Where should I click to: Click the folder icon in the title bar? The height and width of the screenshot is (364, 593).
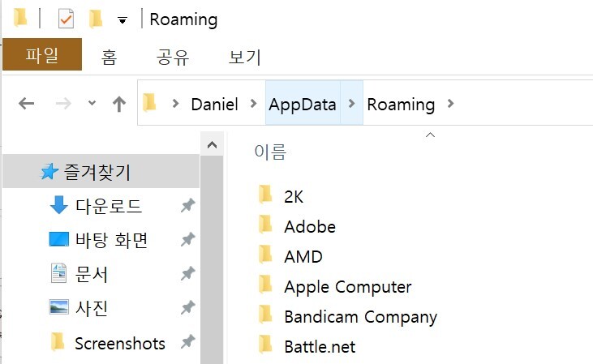20,18
